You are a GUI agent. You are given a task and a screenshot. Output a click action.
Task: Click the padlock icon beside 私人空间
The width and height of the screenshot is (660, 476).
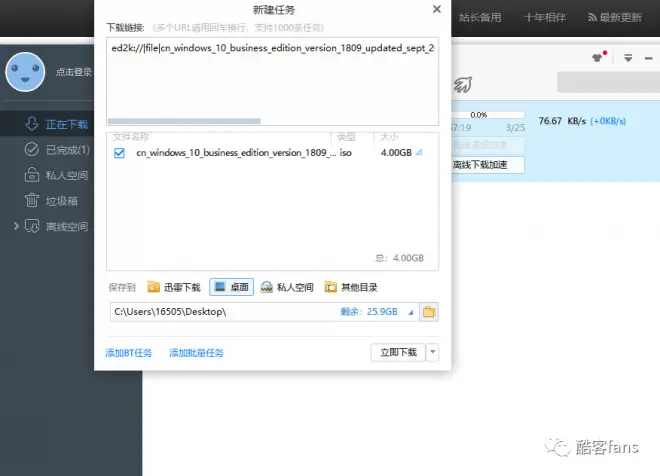click(32, 174)
